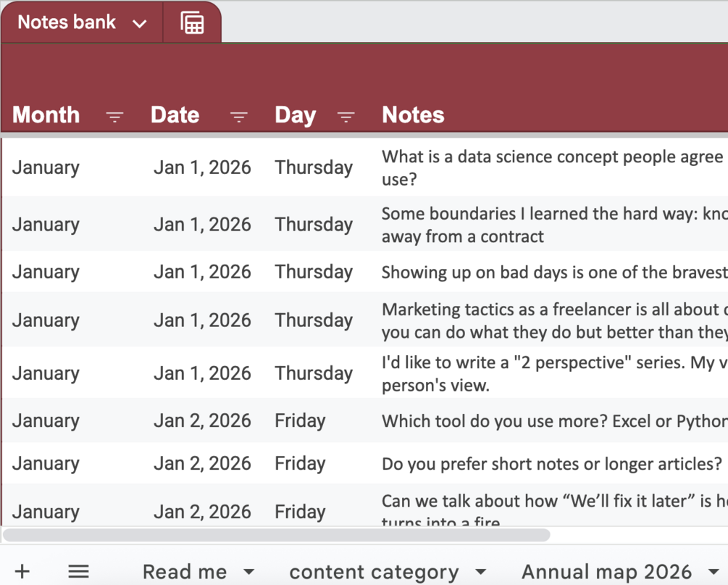Open the all sheets list icon

tap(78, 571)
